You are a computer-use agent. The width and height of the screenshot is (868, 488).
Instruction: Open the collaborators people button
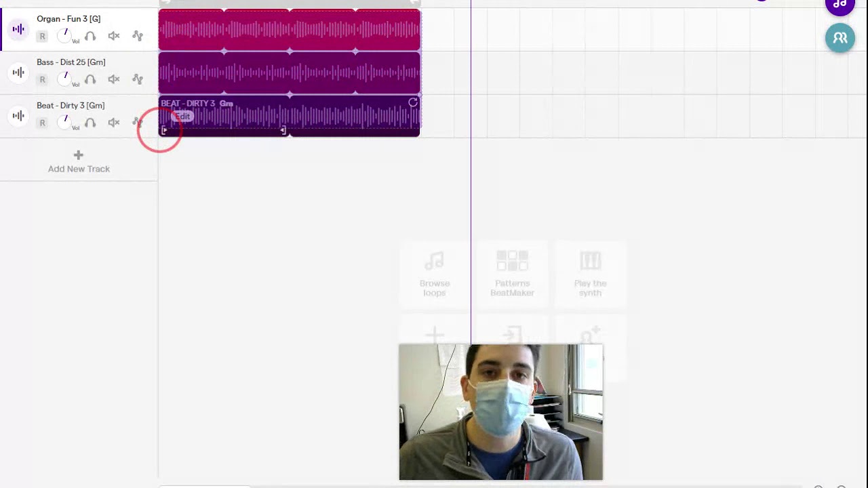click(x=840, y=38)
